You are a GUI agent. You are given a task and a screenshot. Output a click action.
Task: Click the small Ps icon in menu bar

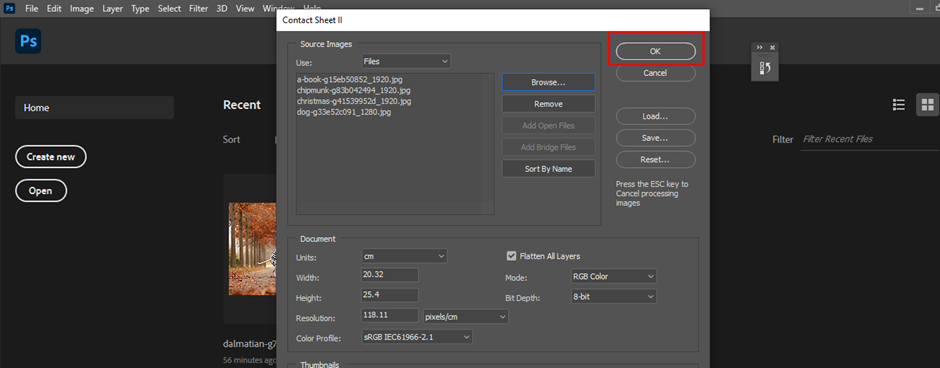(10, 8)
